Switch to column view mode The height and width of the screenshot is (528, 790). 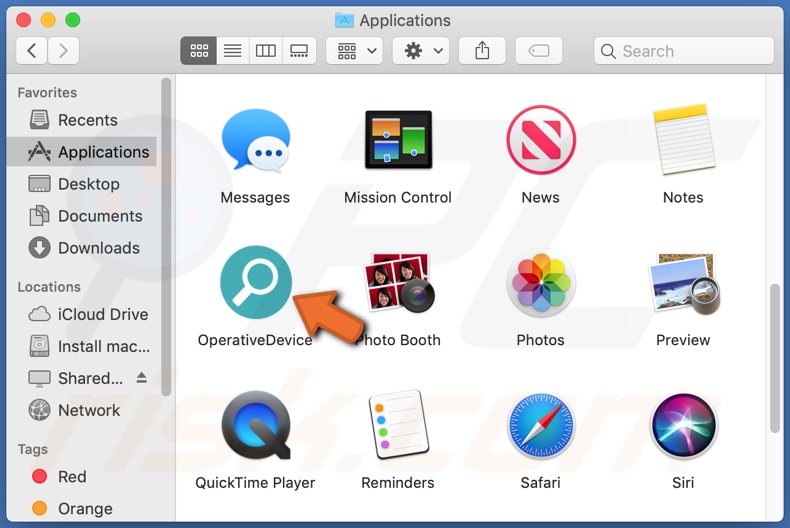[x=266, y=51]
